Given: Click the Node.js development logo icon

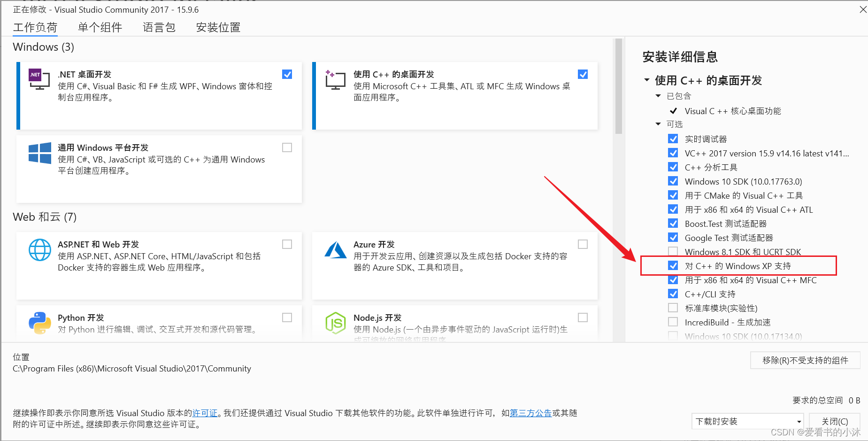Looking at the screenshot, I should click(336, 323).
